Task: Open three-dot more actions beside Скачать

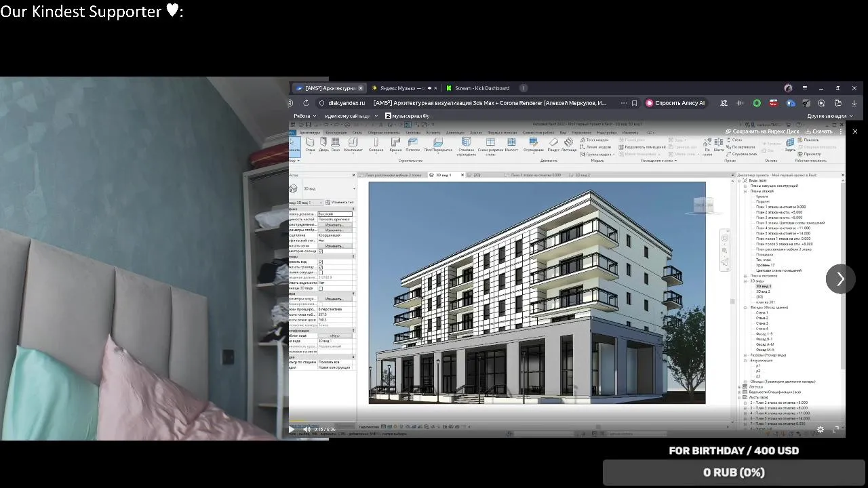Action: (841, 131)
